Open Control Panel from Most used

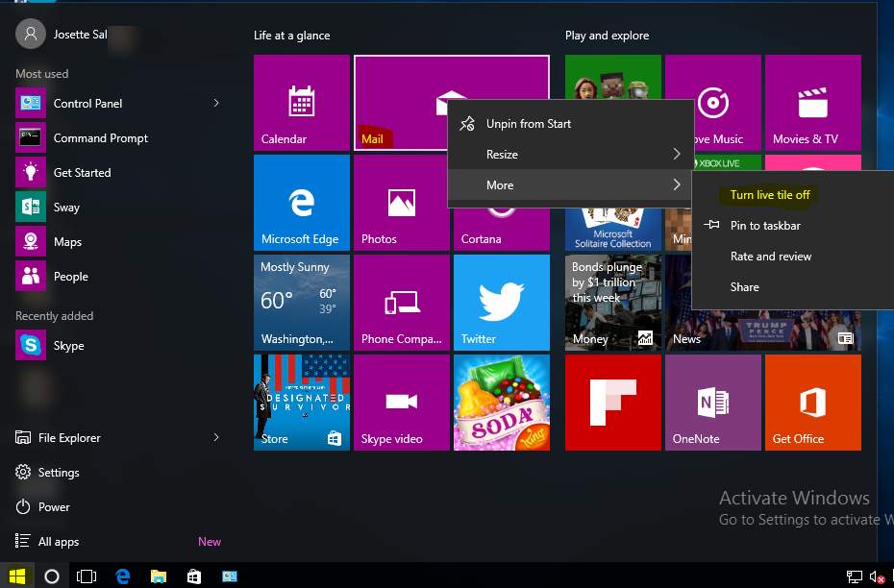click(x=118, y=103)
